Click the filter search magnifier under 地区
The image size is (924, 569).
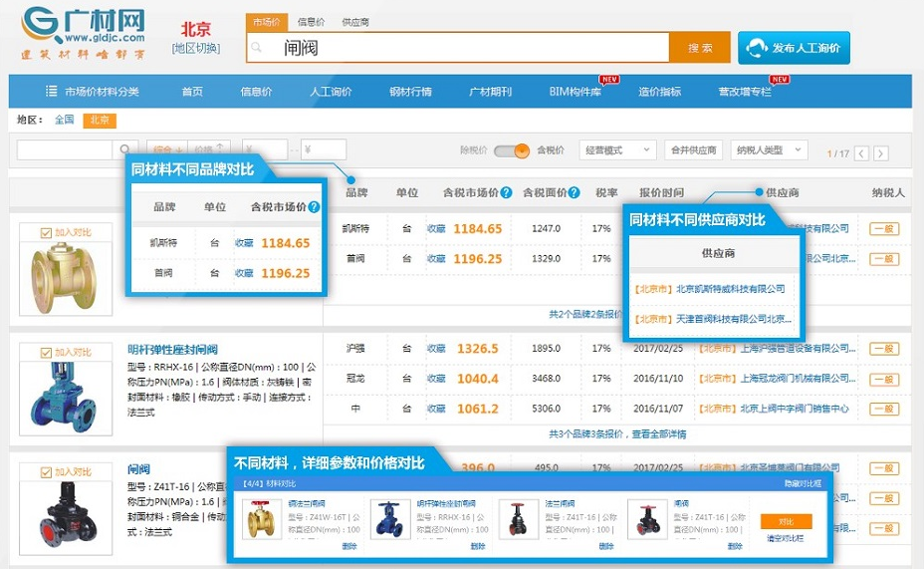coord(124,149)
